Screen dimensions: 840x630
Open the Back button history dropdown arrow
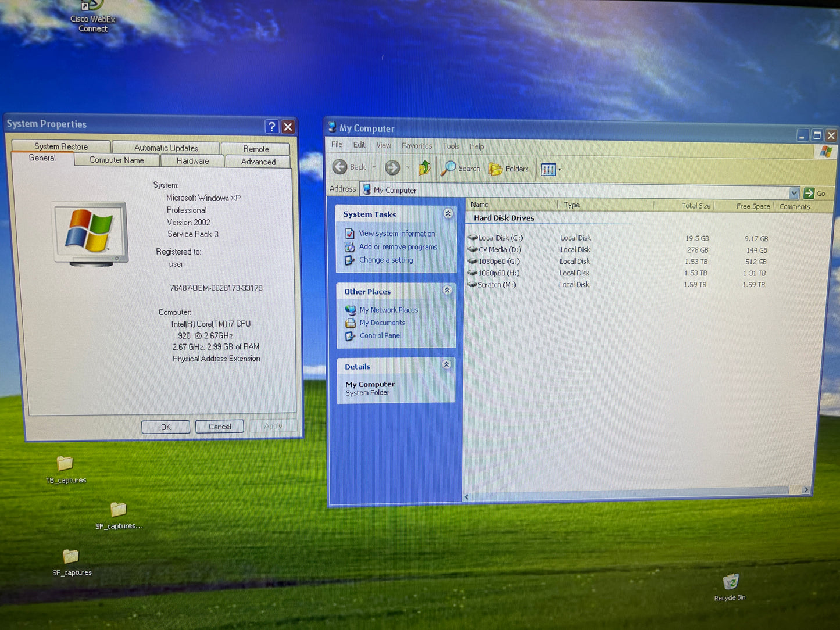[374, 167]
